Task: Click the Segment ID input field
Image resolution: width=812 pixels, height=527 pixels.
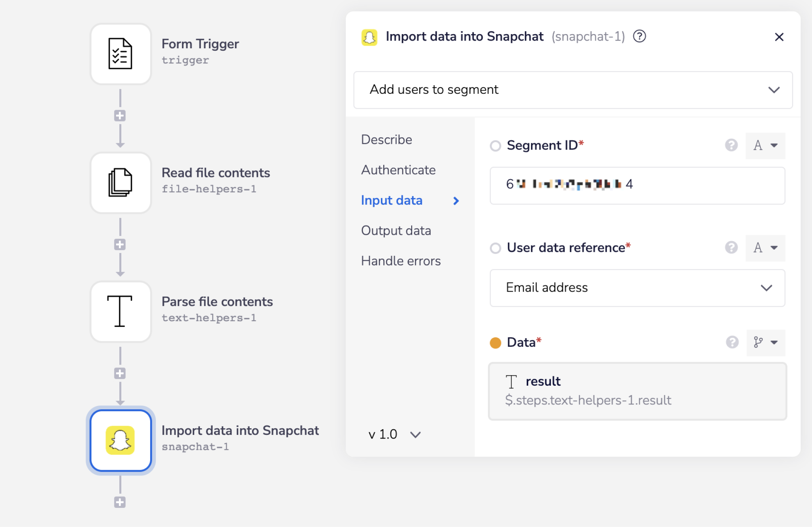Action: (637, 186)
